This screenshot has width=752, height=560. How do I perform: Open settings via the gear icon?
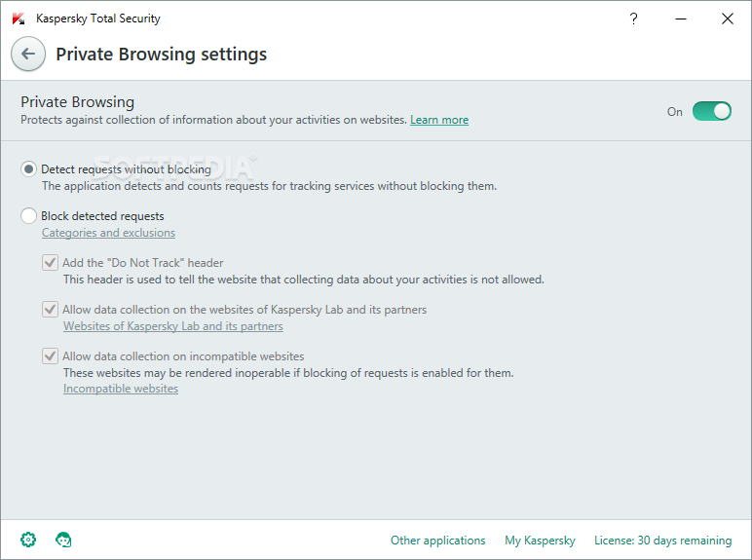(x=28, y=540)
